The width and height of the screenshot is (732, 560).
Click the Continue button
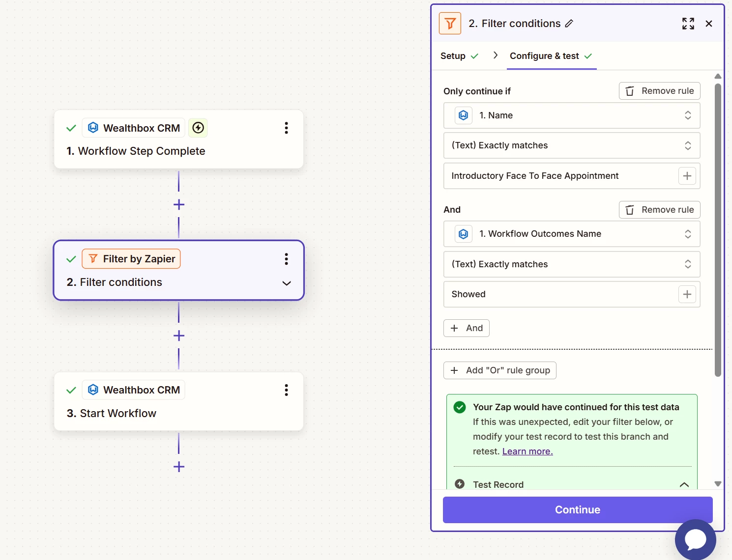(x=578, y=510)
